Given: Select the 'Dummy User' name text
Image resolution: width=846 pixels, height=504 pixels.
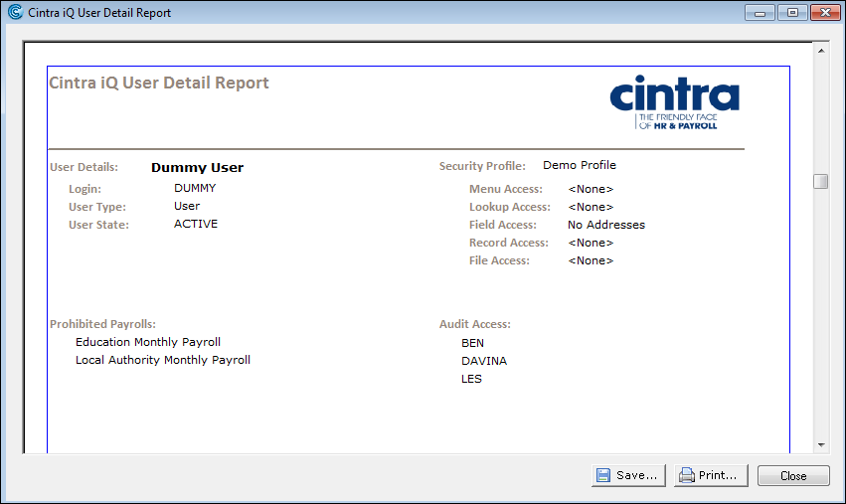Looking at the screenshot, I should pos(198,168).
